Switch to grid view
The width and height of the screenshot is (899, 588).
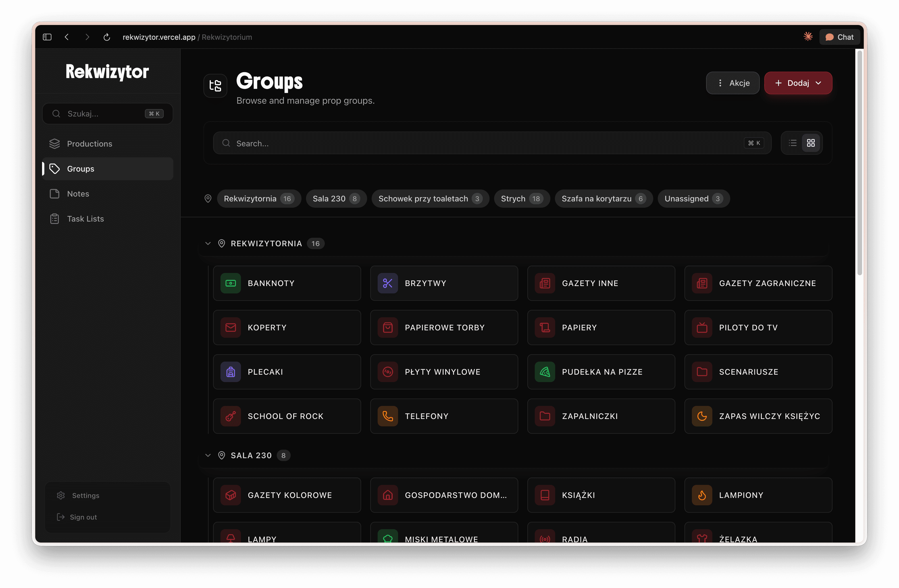click(811, 143)
